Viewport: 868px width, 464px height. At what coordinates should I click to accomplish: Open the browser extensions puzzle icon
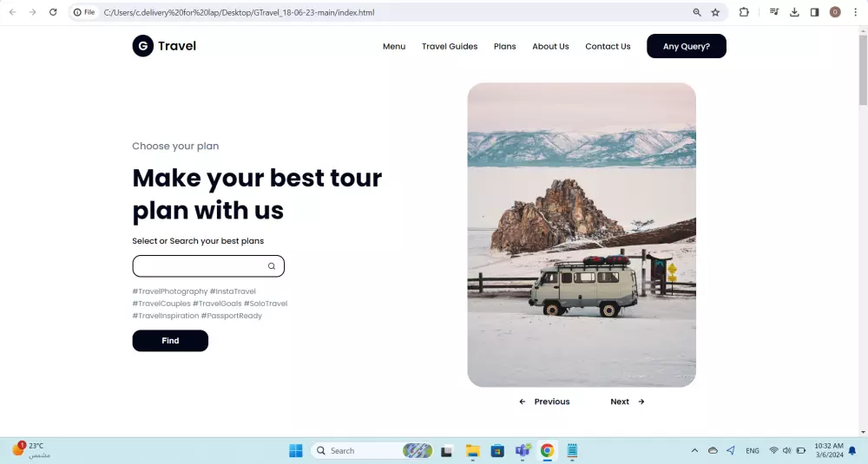tap(744, 12)
